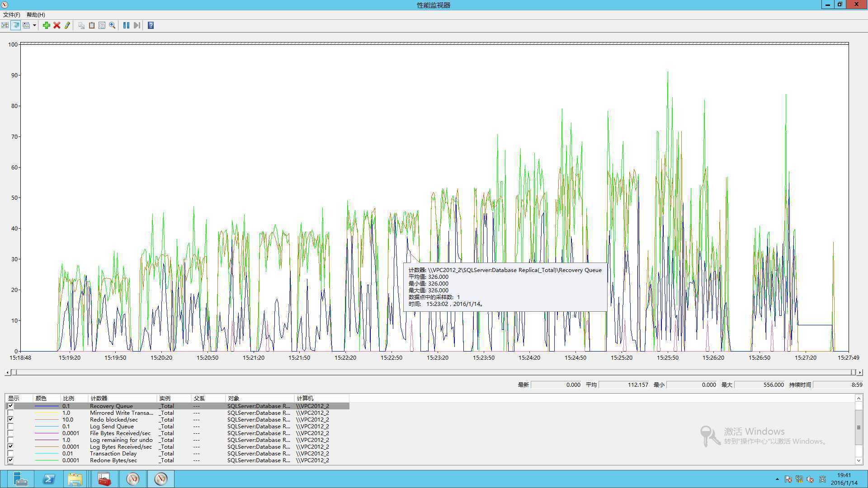Screen dimensions: 868x488
Task: Select the Log Send Queue counter name
Action: (x=112, y=426)
